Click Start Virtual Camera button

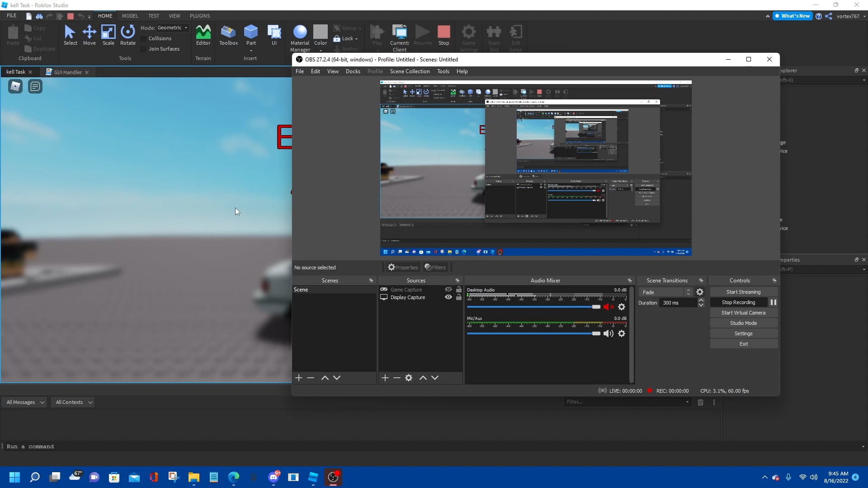tap(744, 313)
